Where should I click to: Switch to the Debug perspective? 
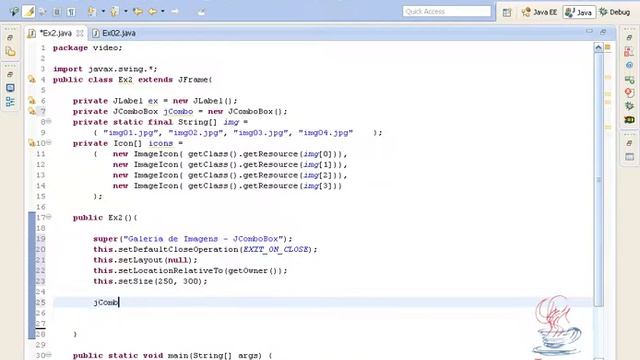click(x=615, y=12)
